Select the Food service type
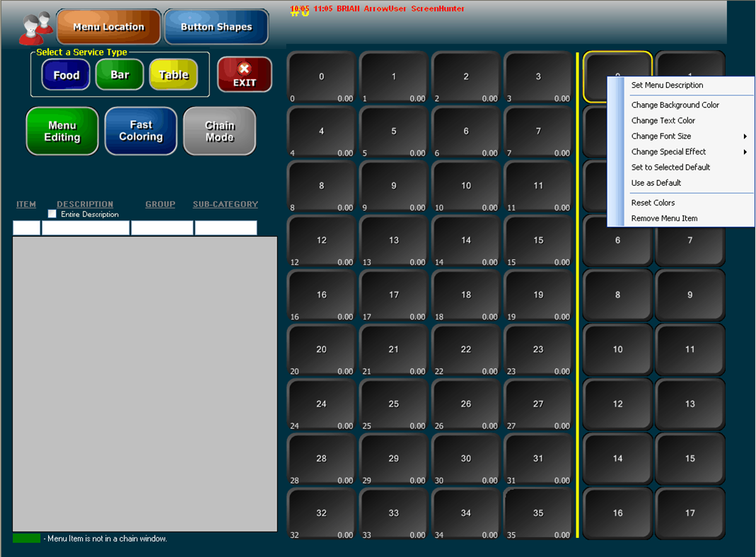756x557 pixels. point(66,75)
